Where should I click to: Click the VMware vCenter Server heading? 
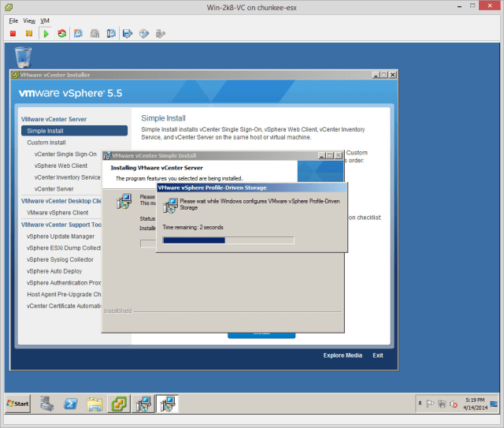click(54, 119)
